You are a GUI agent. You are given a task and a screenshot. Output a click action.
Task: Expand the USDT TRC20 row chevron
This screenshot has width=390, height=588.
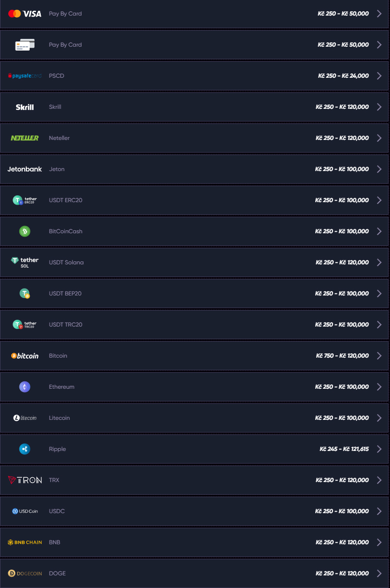(379, 324)
